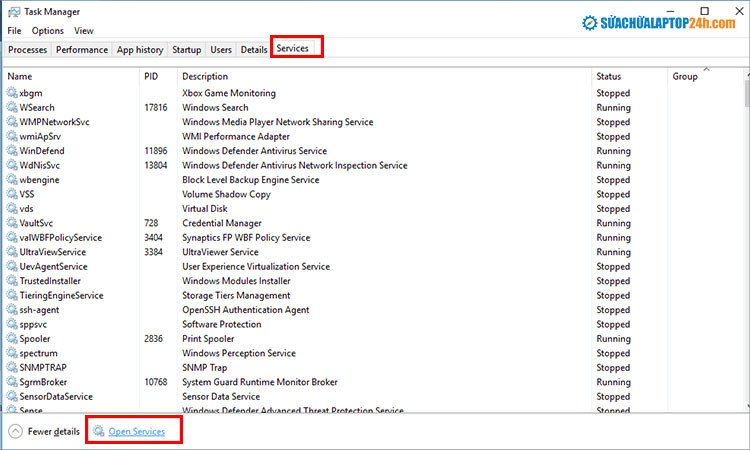Screen dimensions: 750x450
Task: Click the gear icon next to TieringEngineService
Action: click(x=12, y=295)
